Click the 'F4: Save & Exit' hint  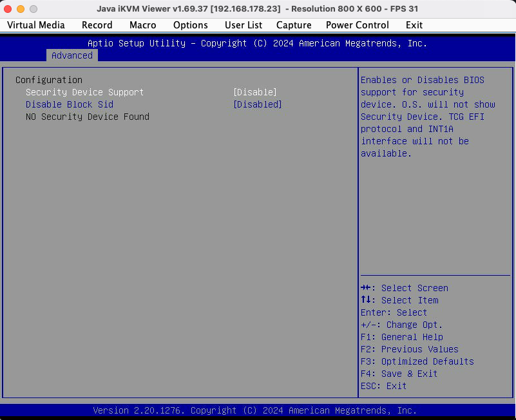point(399,374)
